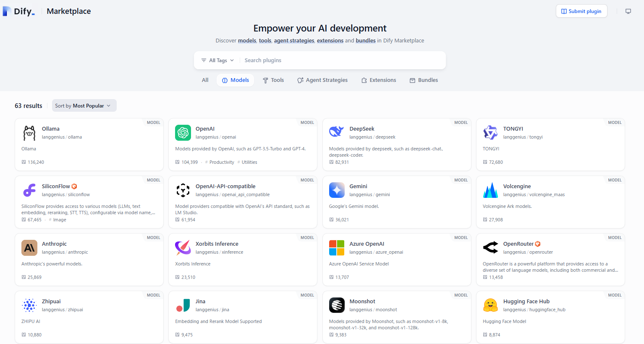The height and width of the screenshot is (344, 644).
Task: Click the Gemini star icon
Action: (337, 190)
